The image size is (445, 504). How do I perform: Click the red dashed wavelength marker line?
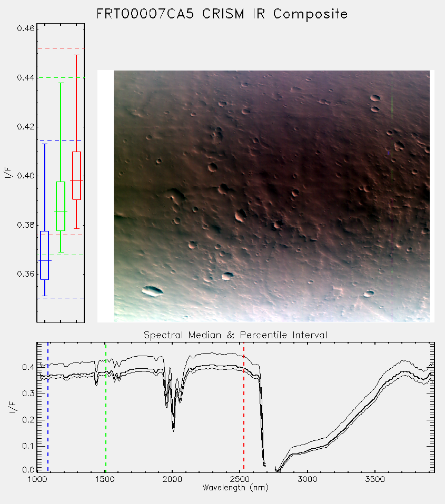[x=244, y=407]
